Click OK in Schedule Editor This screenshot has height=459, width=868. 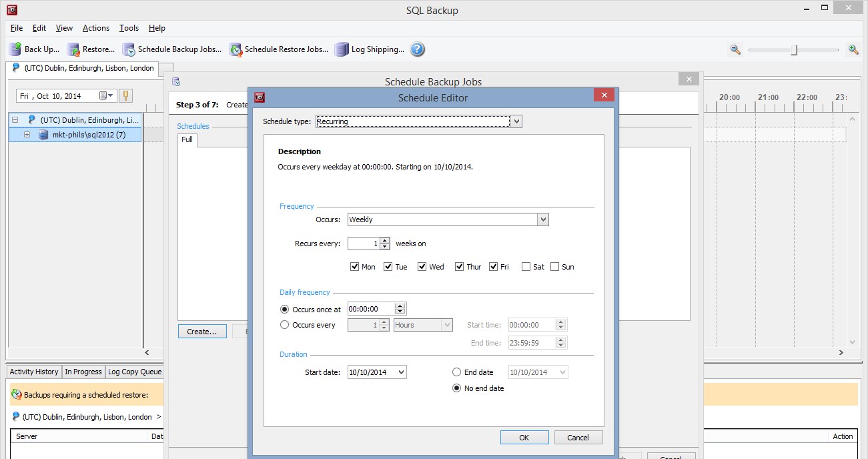click(524, 438)
